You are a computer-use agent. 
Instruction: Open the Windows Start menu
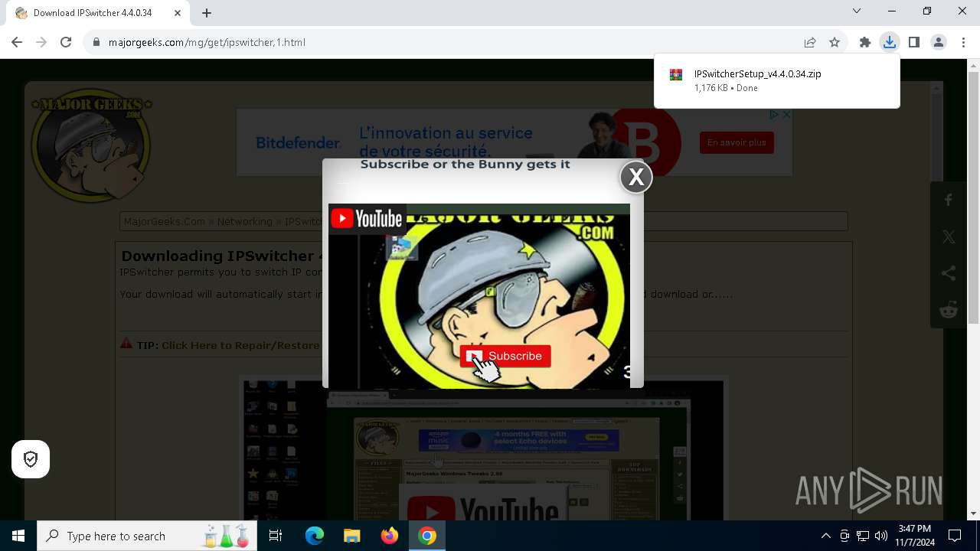18,536
